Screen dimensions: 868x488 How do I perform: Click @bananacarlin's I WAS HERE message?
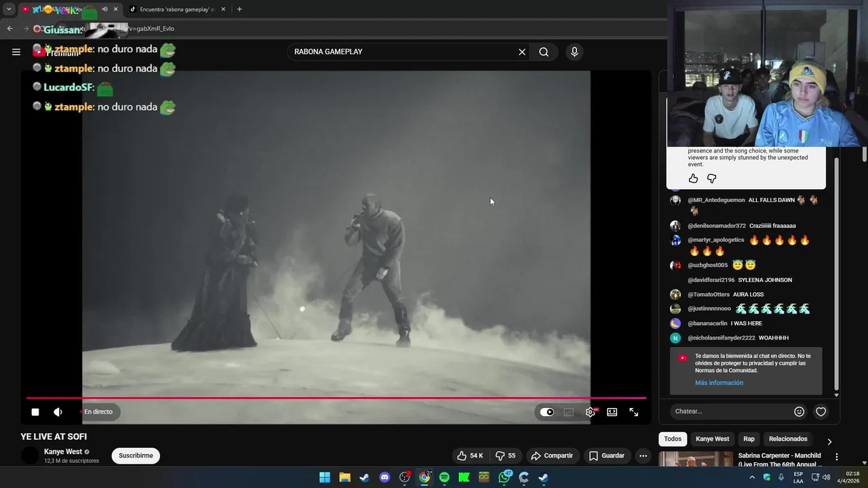pos(746,323)
